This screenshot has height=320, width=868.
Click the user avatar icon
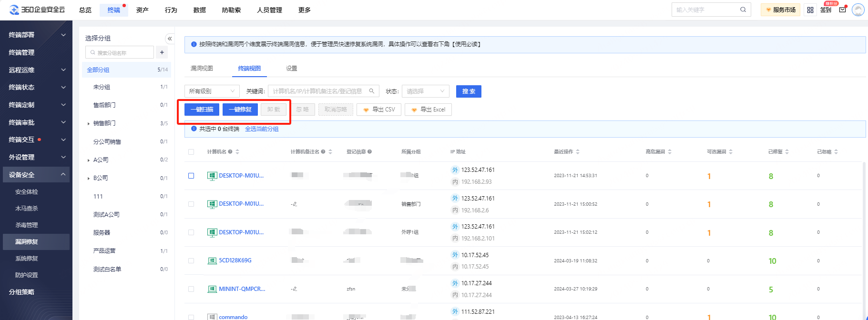point(858,10)
